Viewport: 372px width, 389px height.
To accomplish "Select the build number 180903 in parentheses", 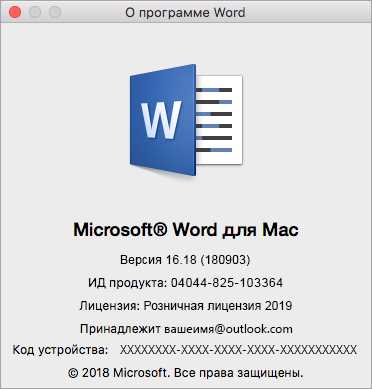I will point(225,260).
